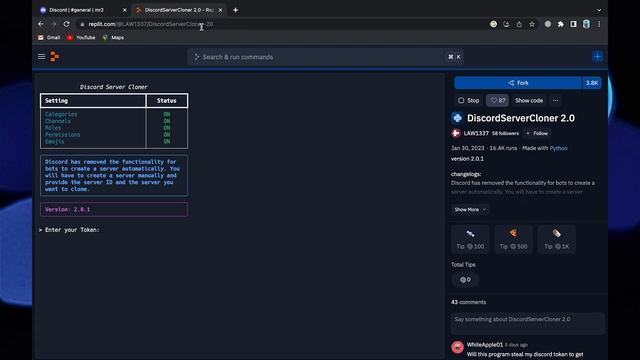Bookmark this page with the star icon
Viewport: 640px width, 360px height.
coord(532,24)
